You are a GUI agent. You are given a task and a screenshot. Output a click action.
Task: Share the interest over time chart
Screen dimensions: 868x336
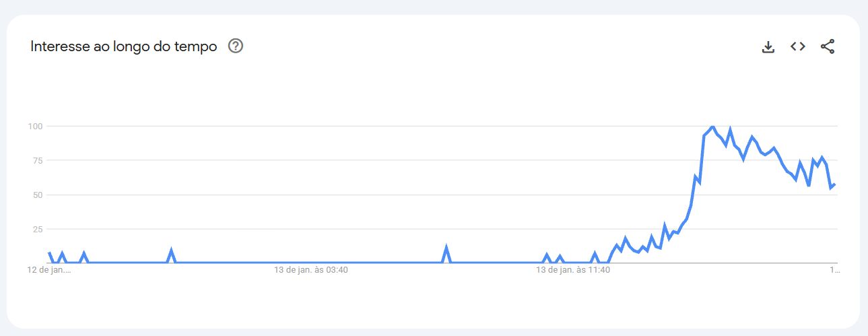click(828, 46)
